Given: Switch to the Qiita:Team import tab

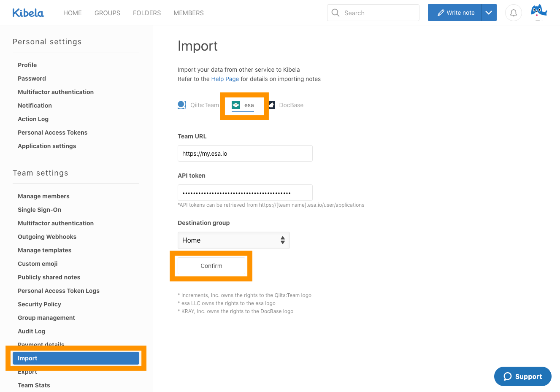Looking at the screenshot, I should tap(204, 105).
